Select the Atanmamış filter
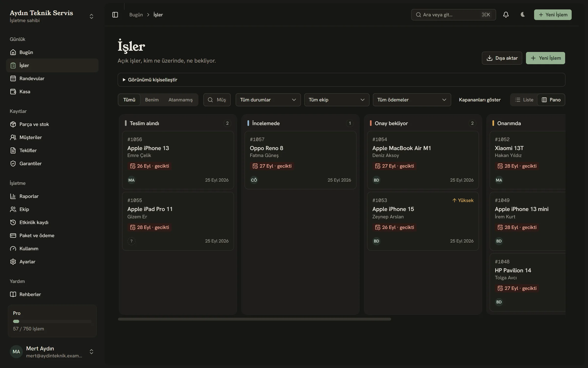This screenshot has height=368, width=588. (x=181, y=100)
